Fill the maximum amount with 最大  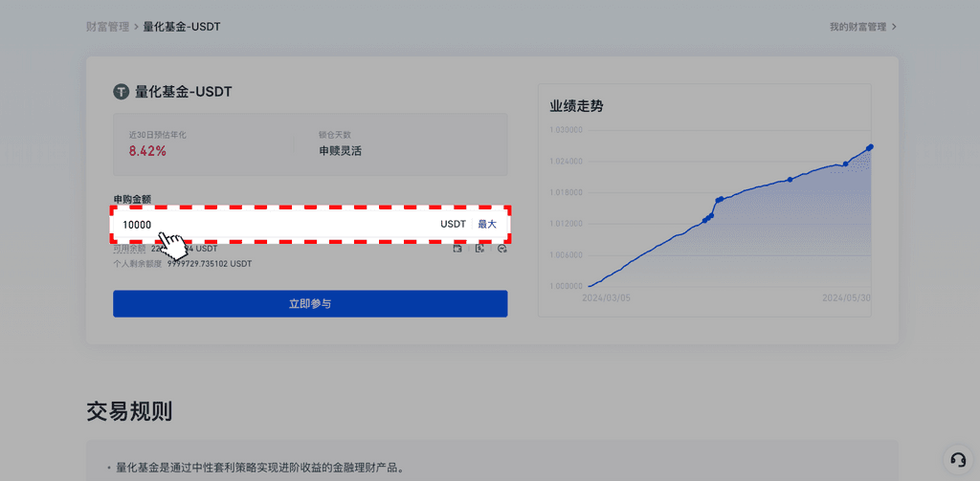click(487, 224)
